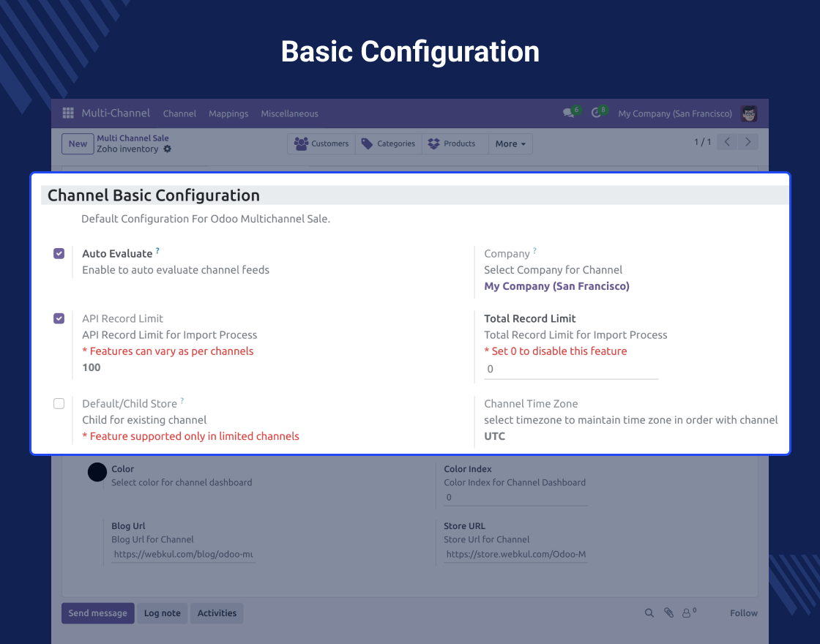820x644 pixels.
Task: Go to the previous record arrow
Action: coord(727,142)
